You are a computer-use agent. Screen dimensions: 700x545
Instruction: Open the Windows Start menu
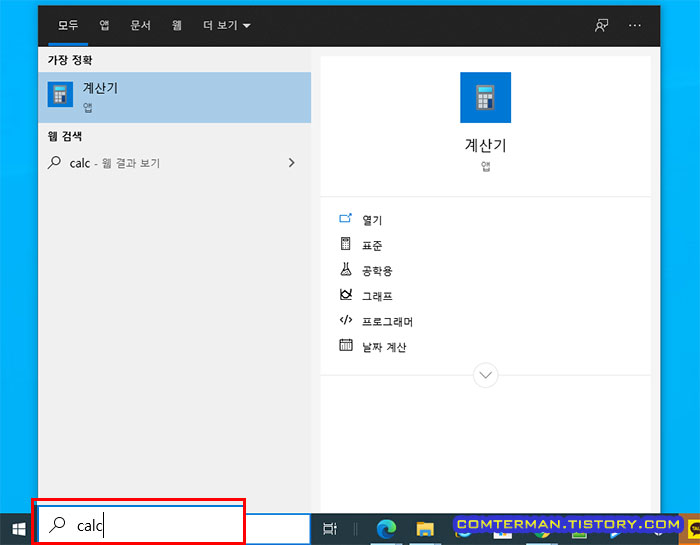(x=18, y=529)
